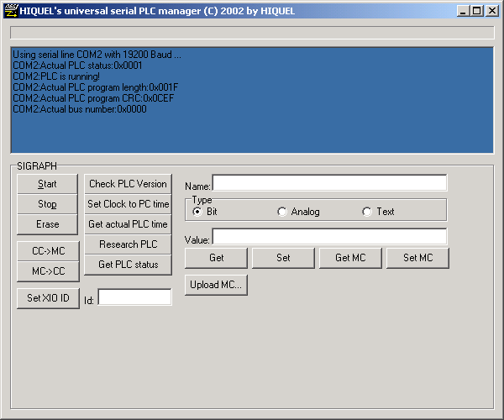Click the Erase button
The image size is (504, 420).
[x=47, y=224]
